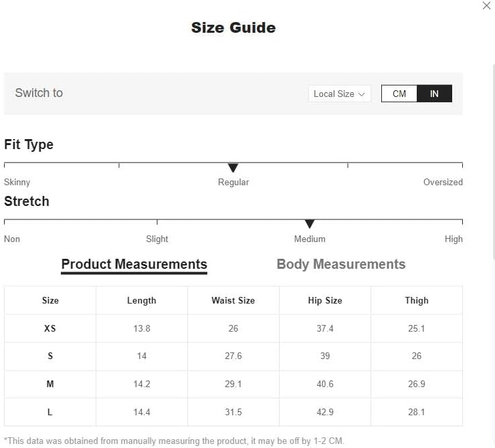Open the Local Size dropdown

(339, 94)
